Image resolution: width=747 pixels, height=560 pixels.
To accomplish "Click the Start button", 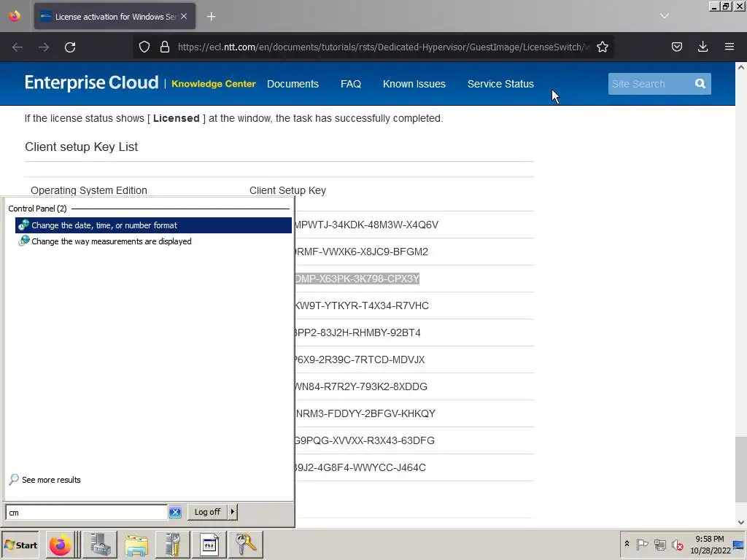I will pyautogui.click(x=20, y=545).
